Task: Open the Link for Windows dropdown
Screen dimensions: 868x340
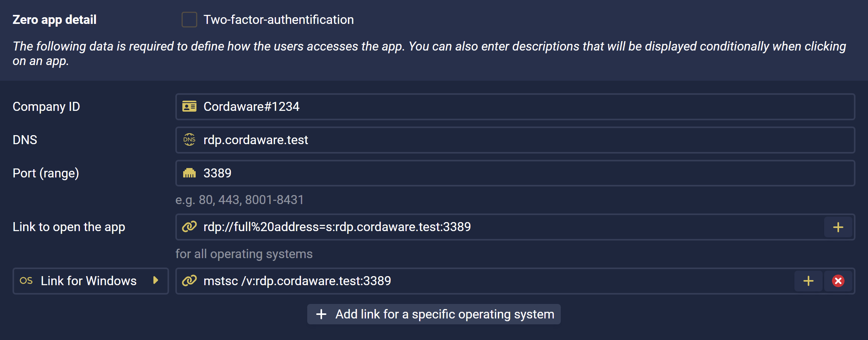Action: click(x=91, y=281)
